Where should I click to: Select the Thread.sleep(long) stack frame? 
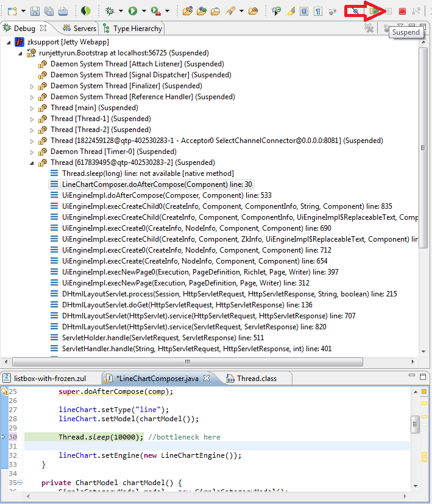(147, 173)
